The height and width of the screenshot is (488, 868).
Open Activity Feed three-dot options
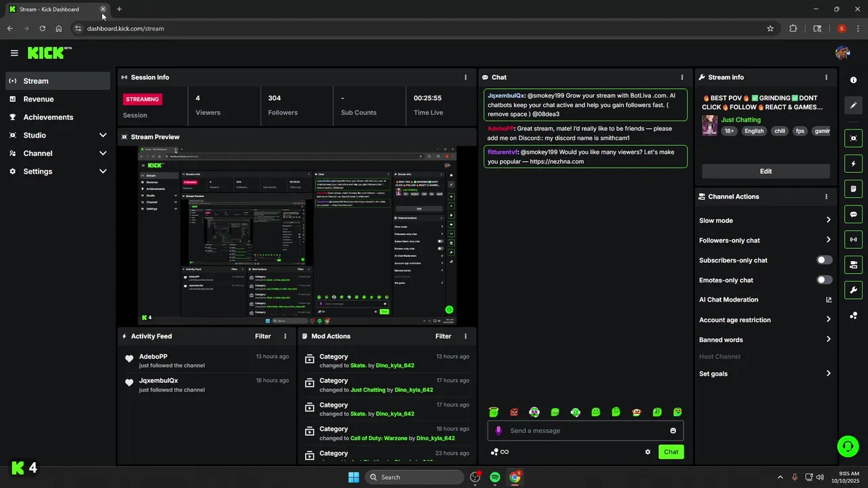click(285, 336)
